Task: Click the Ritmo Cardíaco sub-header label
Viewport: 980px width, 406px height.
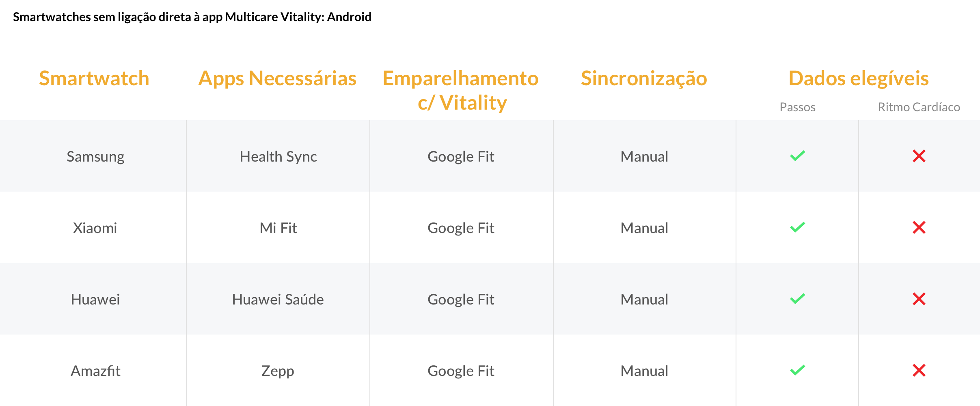Action: tap(919, 107)
